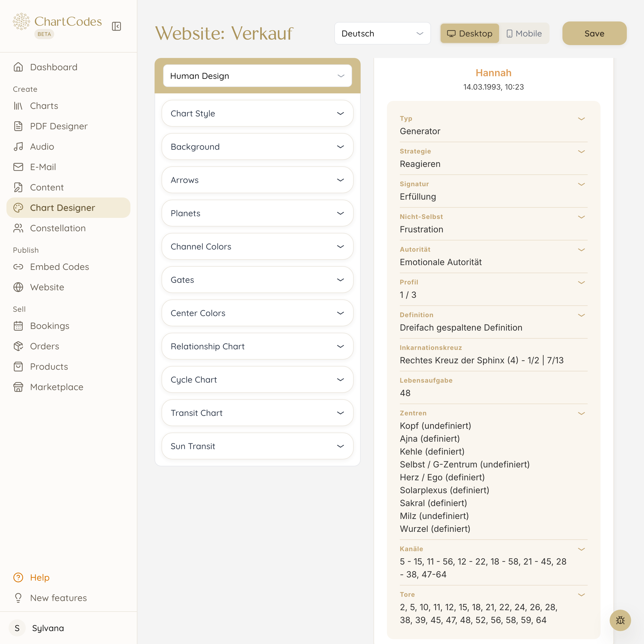644x644 pixels.
Task: Open Marketplace menu item
Action: (68, 387)
